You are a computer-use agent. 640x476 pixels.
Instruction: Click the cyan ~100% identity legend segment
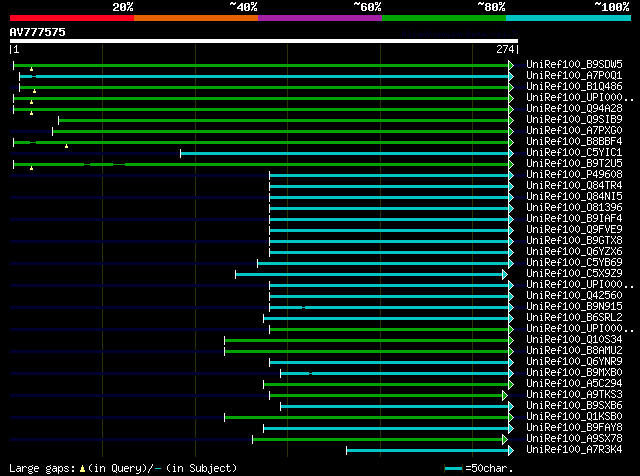coord(569,18)
